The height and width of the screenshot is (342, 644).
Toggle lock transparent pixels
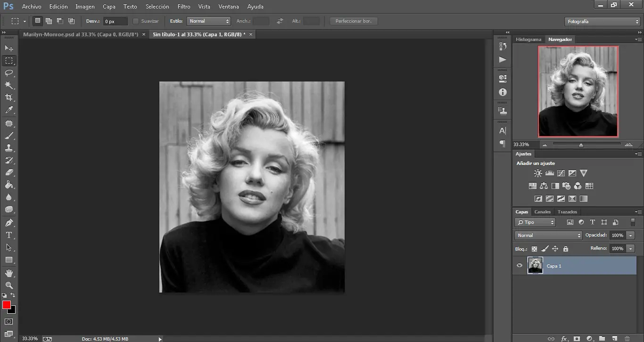click(x=535, y=249)
